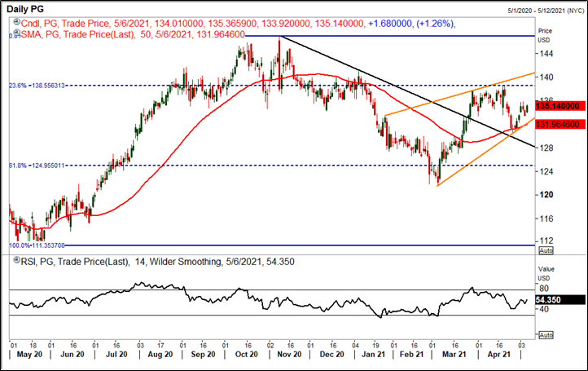Click the 128 price axis tick
Screen dimensions: 588x371
coord(546,148)
